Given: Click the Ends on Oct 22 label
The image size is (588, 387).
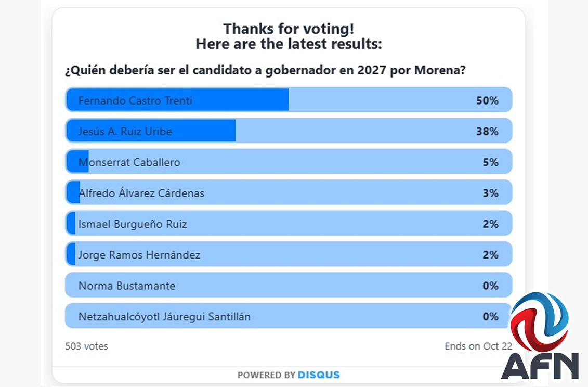Looking at the screenshot, I should 478,346.
